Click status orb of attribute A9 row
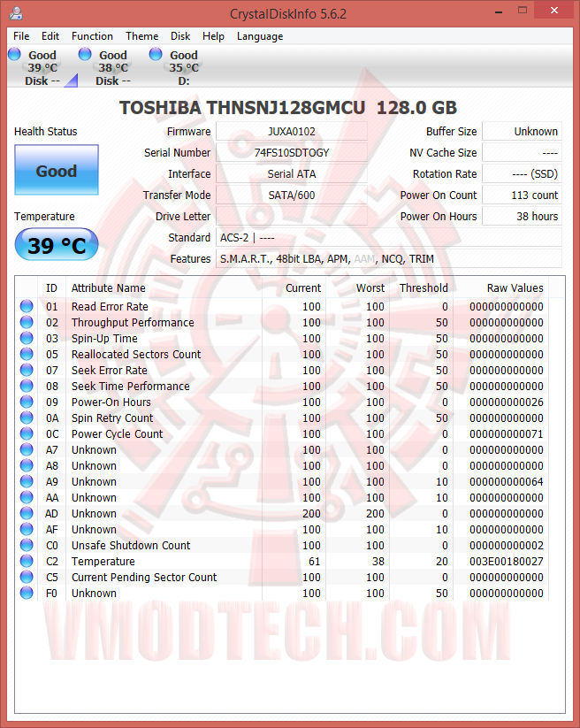 click(27, 481)
